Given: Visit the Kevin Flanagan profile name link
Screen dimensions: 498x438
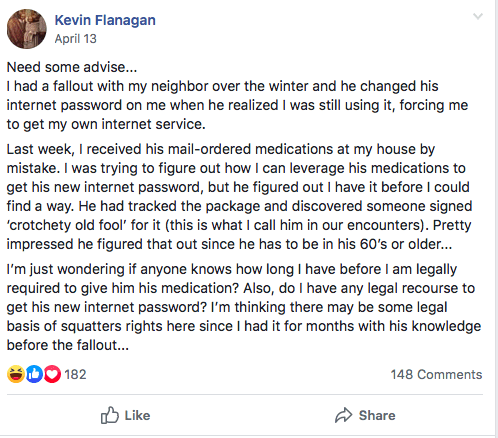Looking at the screenshot, I should (x=105, y=20).
